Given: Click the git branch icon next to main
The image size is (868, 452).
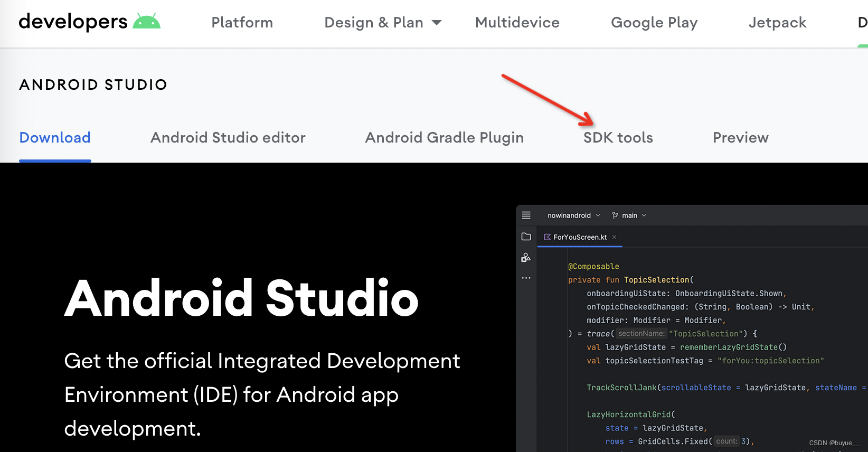Looking at the screenshot, I should [615, 215].
